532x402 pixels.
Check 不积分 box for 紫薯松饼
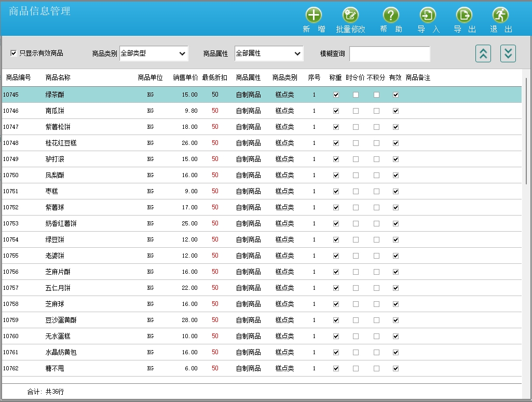coord(376,127)
